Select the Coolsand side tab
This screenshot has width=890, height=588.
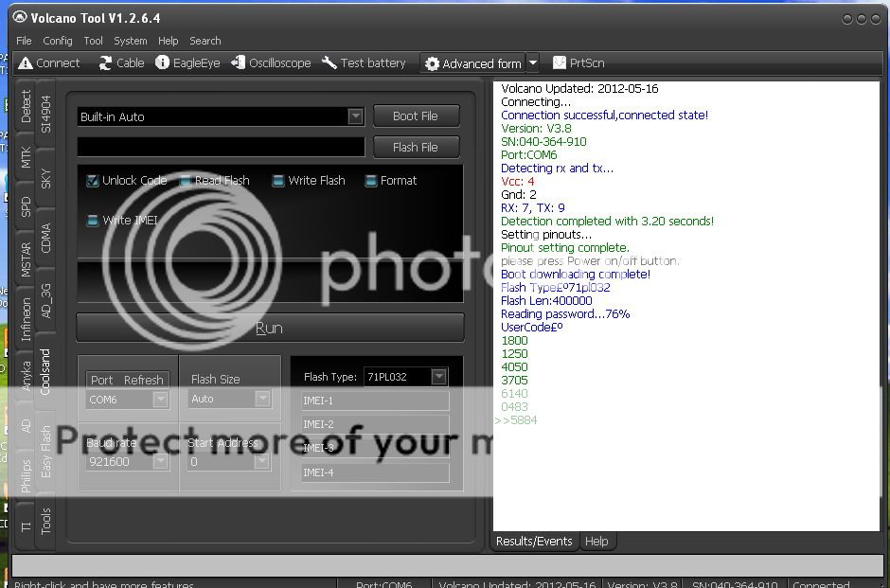pos(45,372)
